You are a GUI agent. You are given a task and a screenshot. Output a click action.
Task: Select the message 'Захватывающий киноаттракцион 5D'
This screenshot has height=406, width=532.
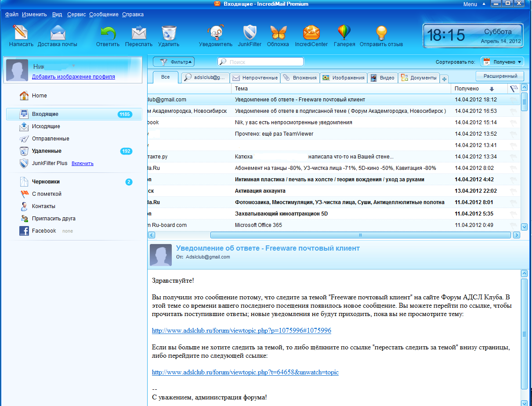pos(334,214)
